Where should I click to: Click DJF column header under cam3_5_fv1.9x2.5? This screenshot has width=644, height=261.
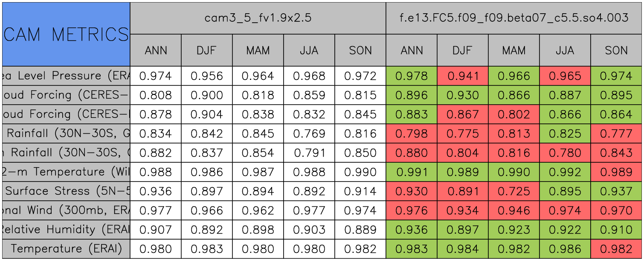(207, 50)
